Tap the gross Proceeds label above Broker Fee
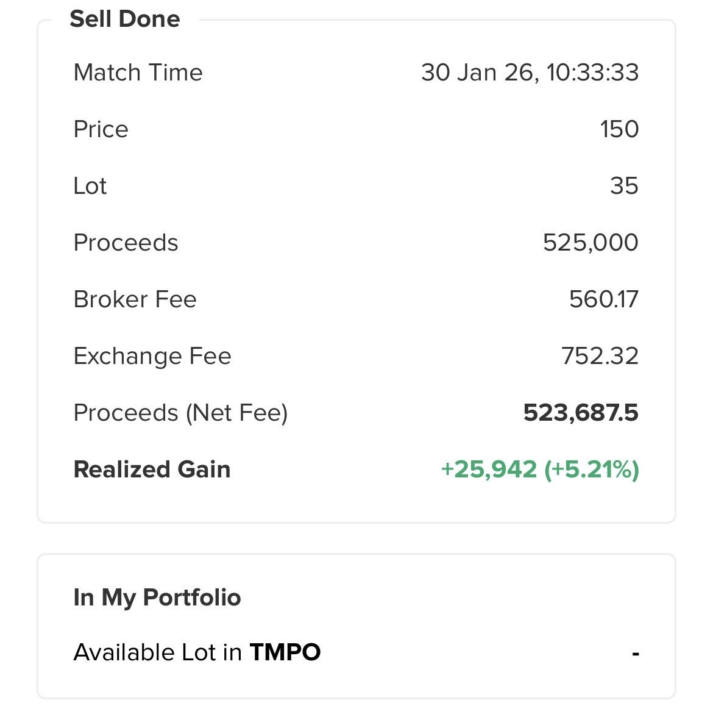The width and height of the screenshot is (713, 728). 126,243
